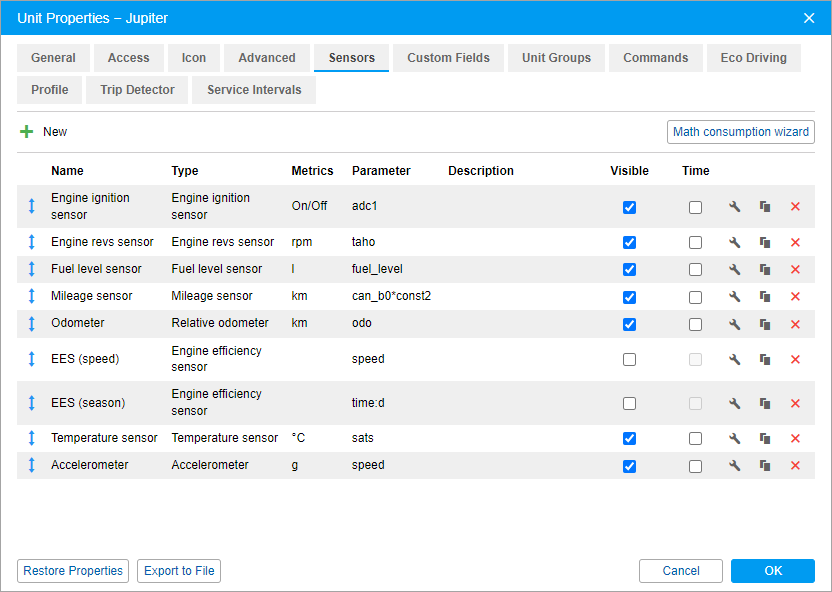Go to the Advanced tab

(x=267, y=58)
